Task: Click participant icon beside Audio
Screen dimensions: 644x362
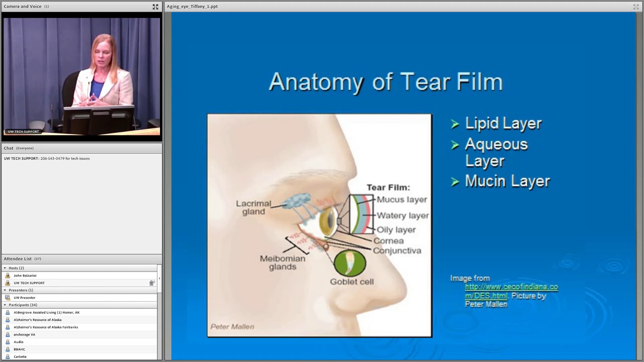Action: (8, 342)
